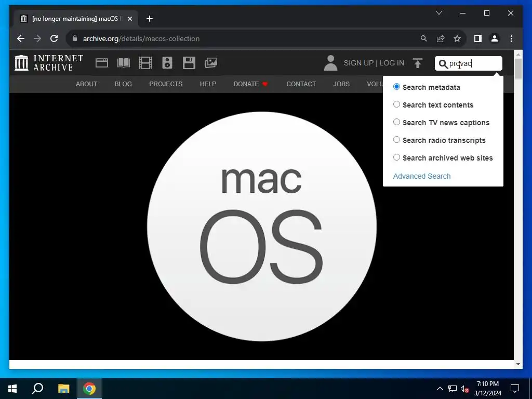Open the CONTACT menu item
The image size is (532, 399).
click(301, 84)
